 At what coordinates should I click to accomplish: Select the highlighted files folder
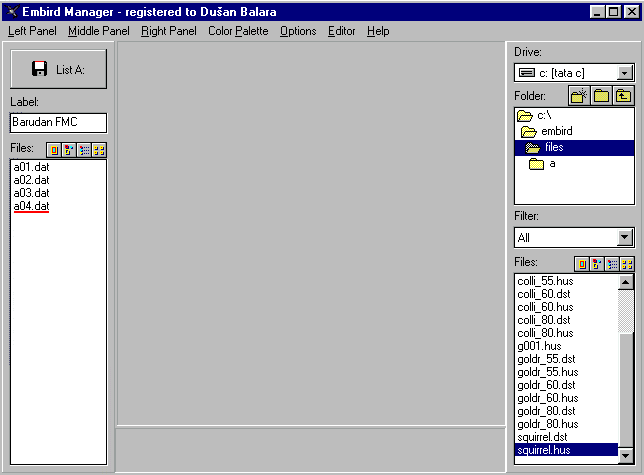[x=574, y=147]
